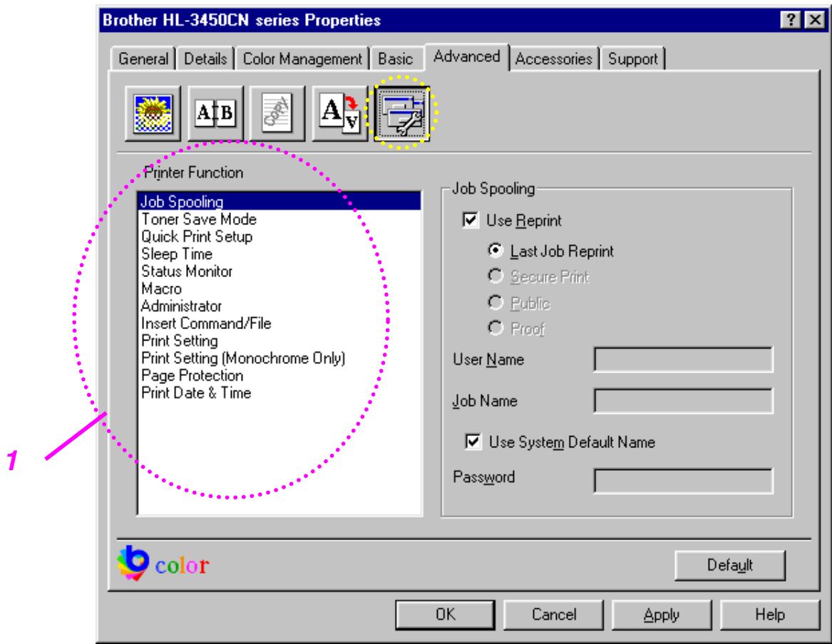
Task: Select the Duplex A|B pages icon
Action: click(215, 113)
